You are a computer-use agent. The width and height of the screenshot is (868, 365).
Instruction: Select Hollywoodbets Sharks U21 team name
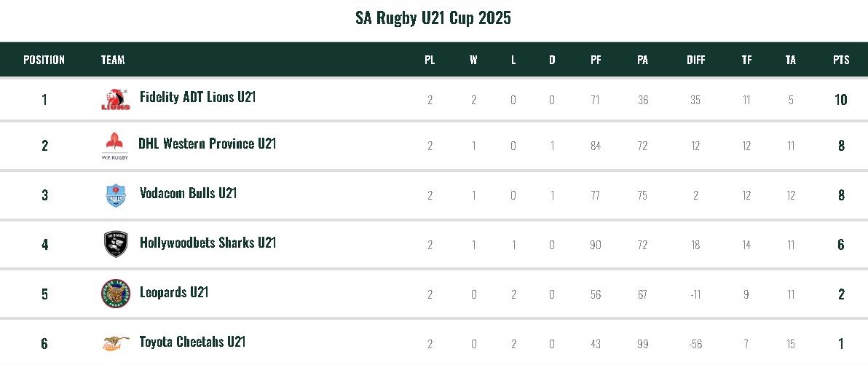[x=208, y=243]
